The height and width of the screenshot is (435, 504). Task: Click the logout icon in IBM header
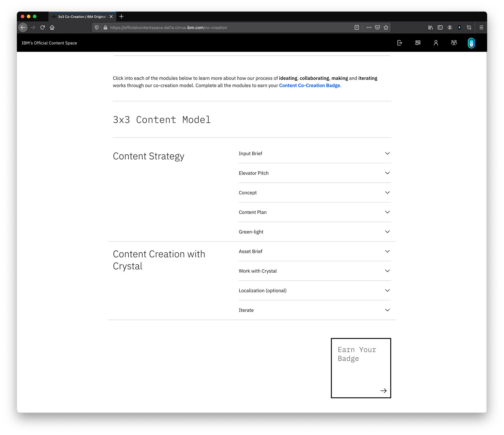point(400,43)
